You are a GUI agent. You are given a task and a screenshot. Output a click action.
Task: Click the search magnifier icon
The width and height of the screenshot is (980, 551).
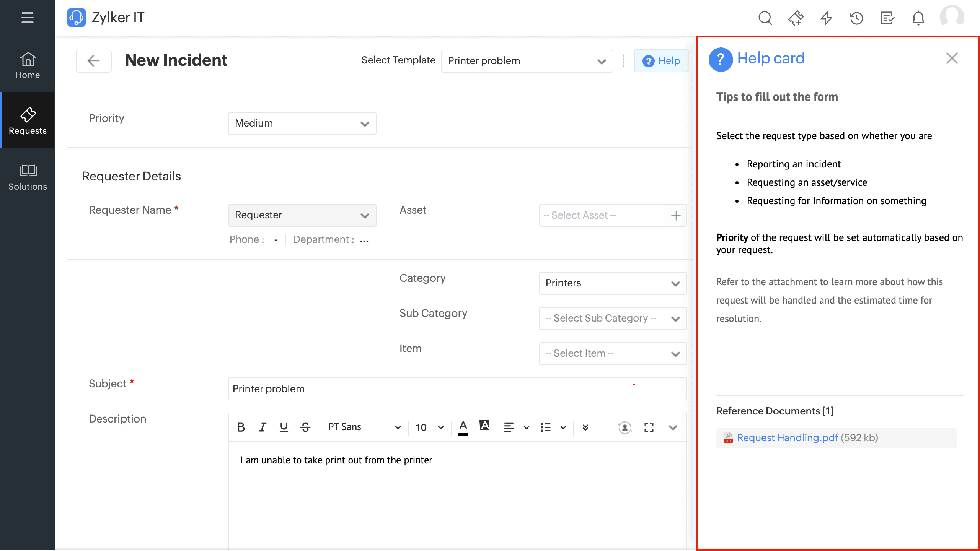click(765, 18)
